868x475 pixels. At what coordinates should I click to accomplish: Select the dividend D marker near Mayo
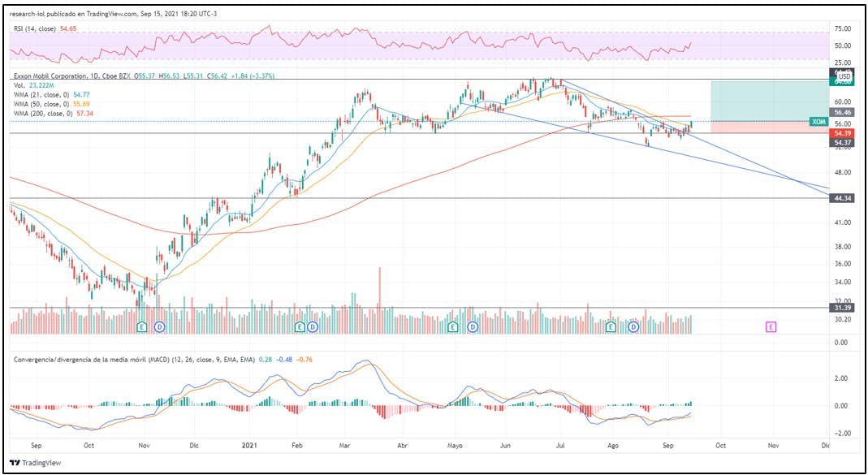pos(473,326)
